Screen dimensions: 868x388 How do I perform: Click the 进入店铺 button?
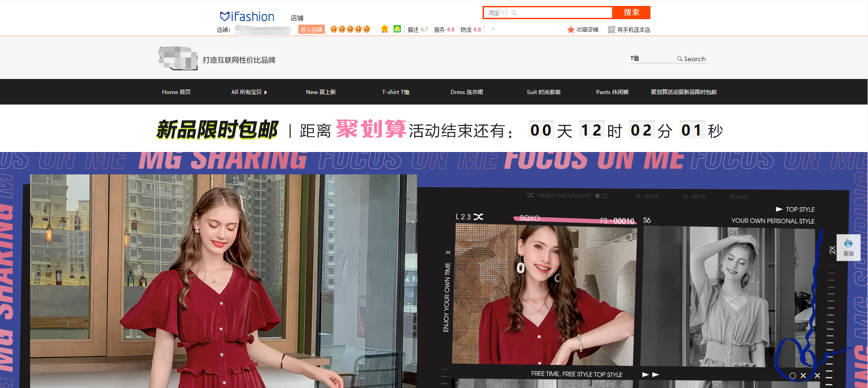312,30
